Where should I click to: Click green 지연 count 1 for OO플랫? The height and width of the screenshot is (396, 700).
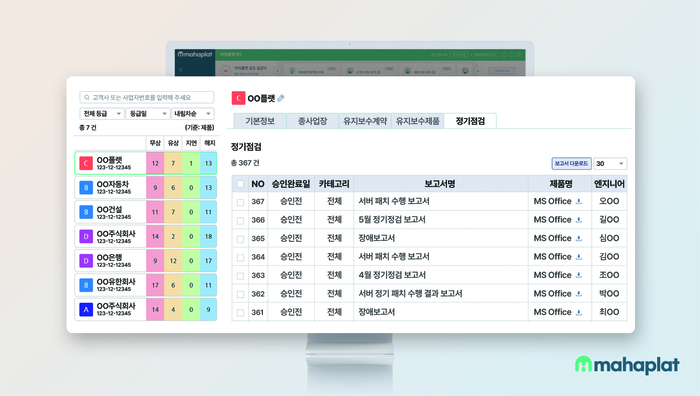191,163
